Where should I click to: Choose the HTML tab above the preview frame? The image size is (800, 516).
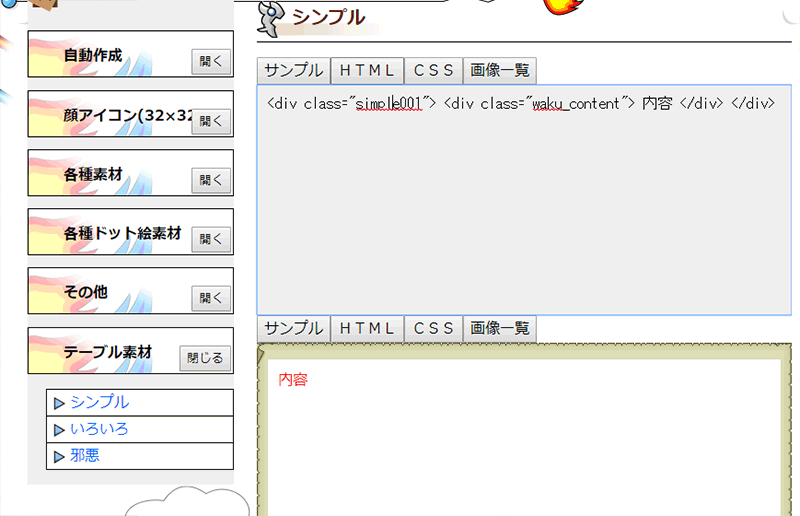[x=367, y=329]
